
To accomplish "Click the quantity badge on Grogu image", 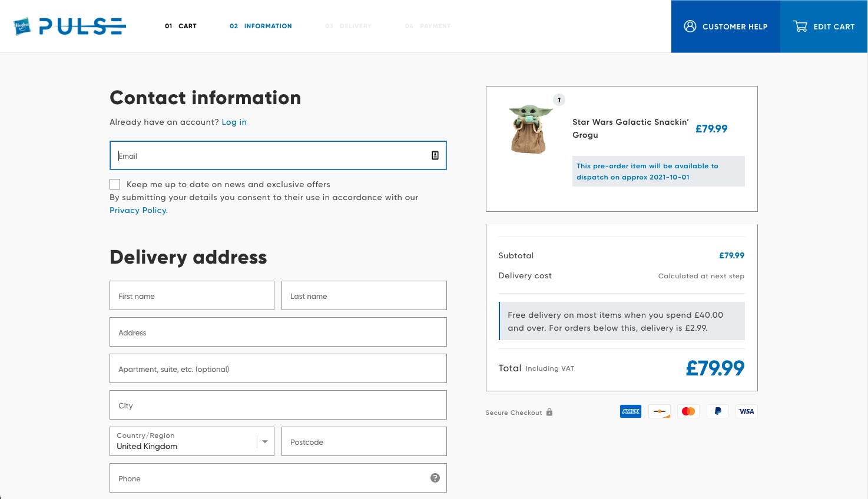I will [559, 100].
